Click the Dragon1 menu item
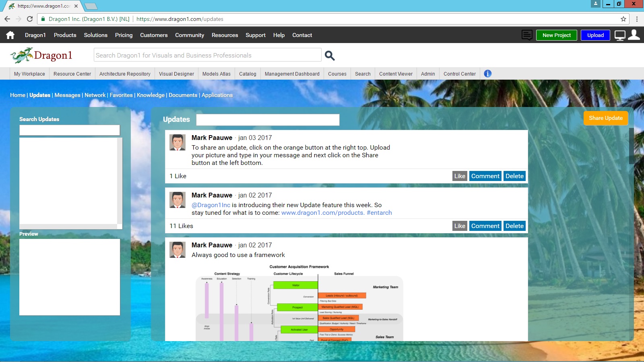 point(35,35)
